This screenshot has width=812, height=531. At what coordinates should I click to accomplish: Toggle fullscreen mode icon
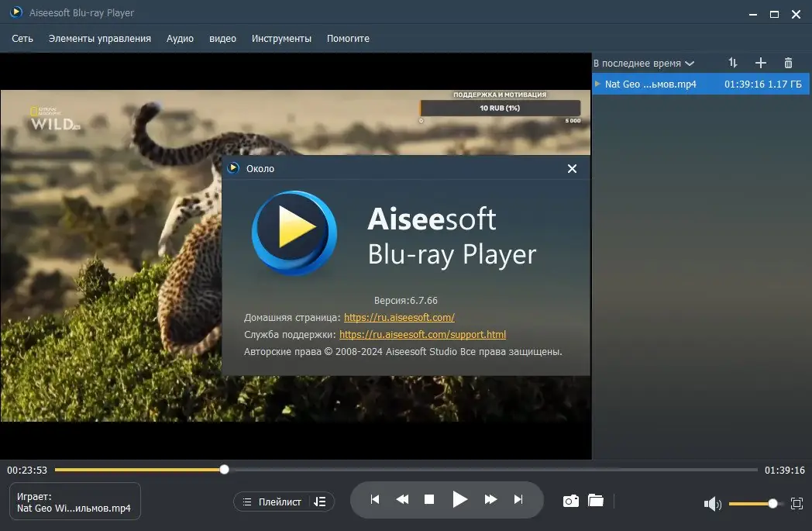tap(797, 503)
